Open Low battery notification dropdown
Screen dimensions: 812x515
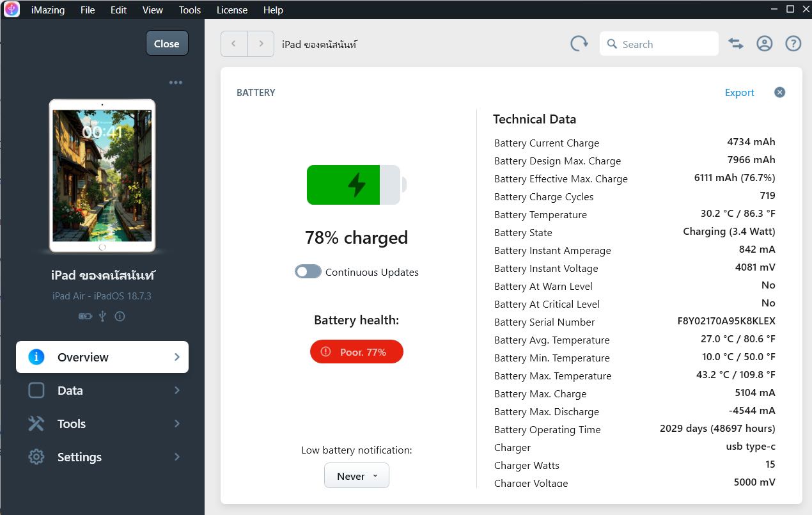[x=356, y=476]
